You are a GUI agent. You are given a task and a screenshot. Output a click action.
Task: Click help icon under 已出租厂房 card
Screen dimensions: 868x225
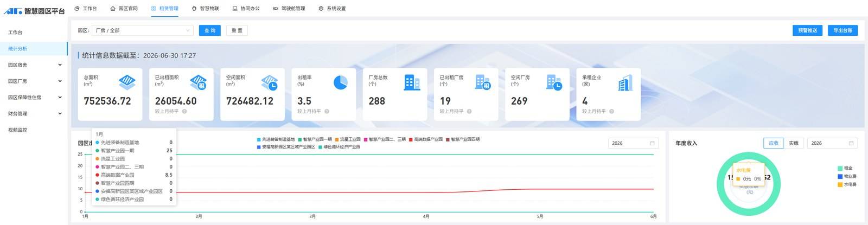tap(469, 111)
